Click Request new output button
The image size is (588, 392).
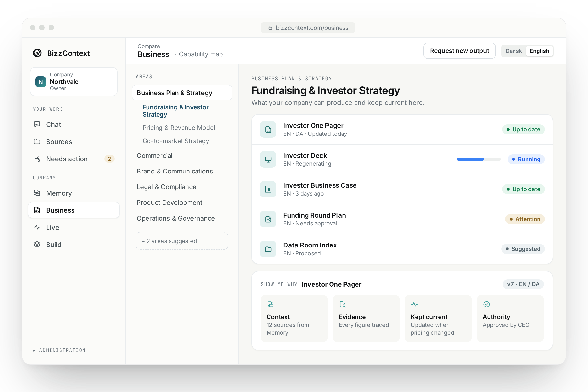click(x=459, y=51)
